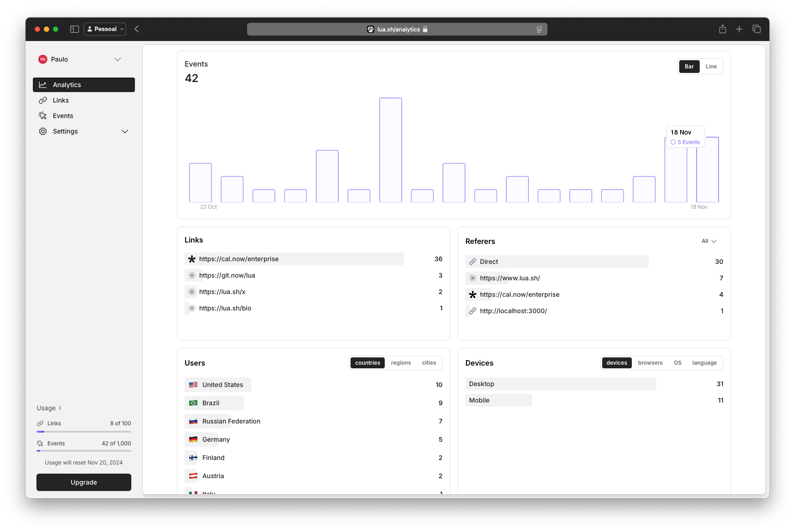This screenshot has width=795, height=532.
Task: Open the share icon in browser toolbar
Action: click(723, 29)
